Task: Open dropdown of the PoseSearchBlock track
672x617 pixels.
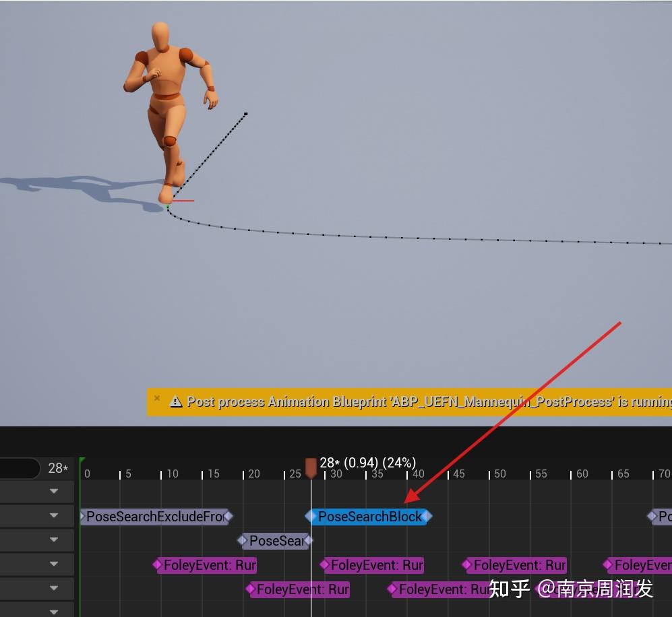Action: coord(53,515)
